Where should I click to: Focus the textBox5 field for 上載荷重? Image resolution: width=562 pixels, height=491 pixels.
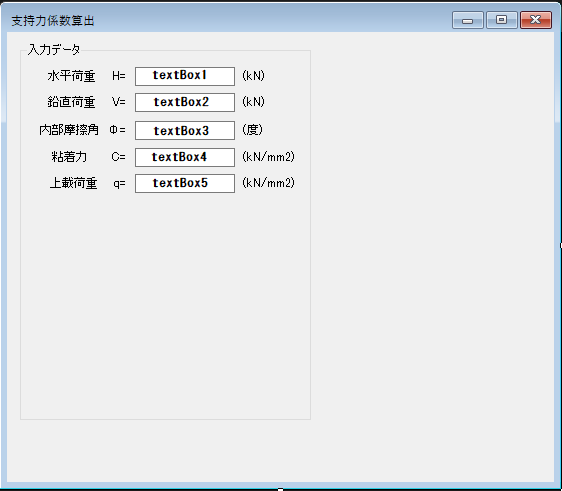(185, 183)
